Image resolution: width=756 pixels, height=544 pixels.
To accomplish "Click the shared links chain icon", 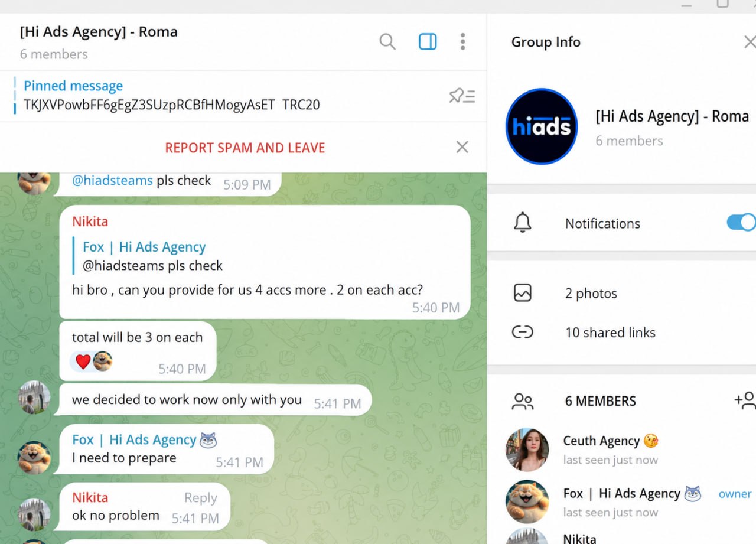I will point(523,332).
